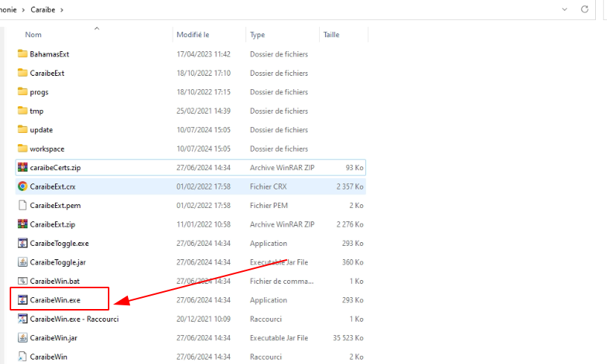Click the 2 276 Ko size cell

[350, 224]
